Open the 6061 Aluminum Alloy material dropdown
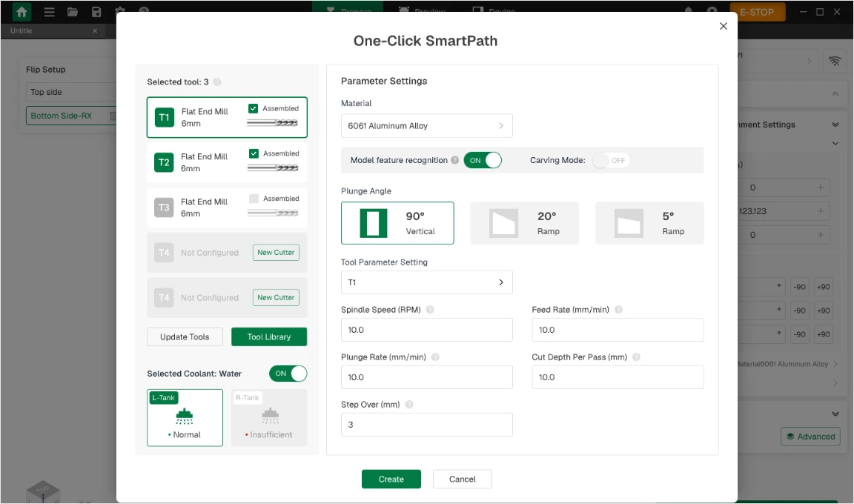Image resolution: width=854 pixels, height=504 pixels. [426, 126]
